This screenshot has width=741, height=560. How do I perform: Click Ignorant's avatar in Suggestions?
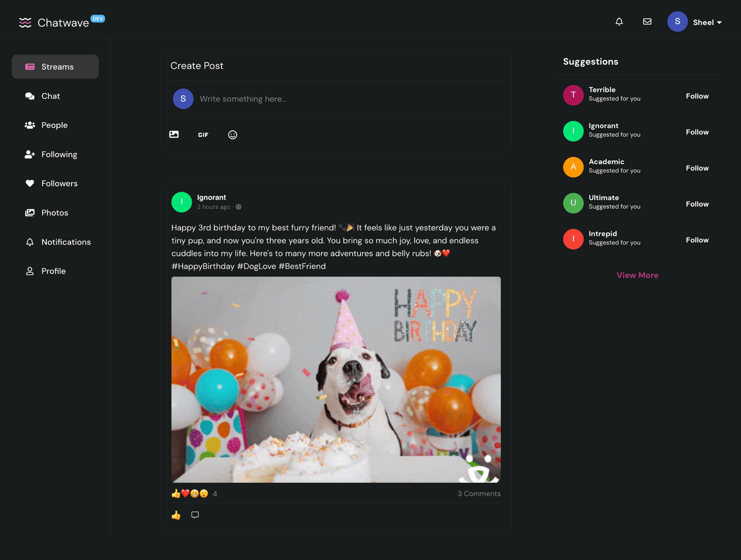point(573,131)
